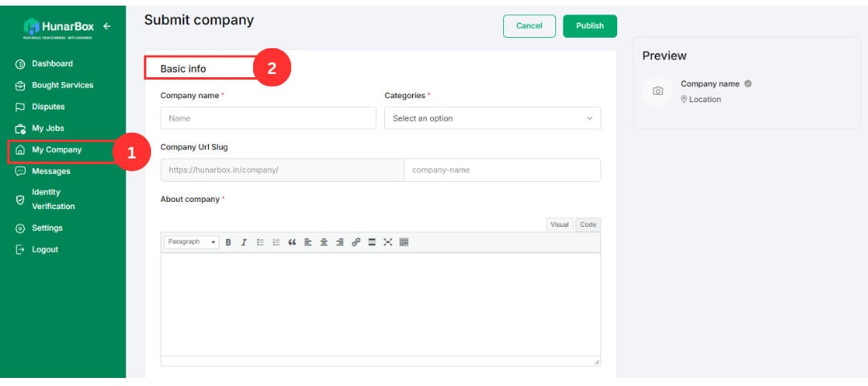Image resolution: width=868 pixels, height=386 pixels.
Task: Click the Settings gear icon
Action: tap(20, 228)
